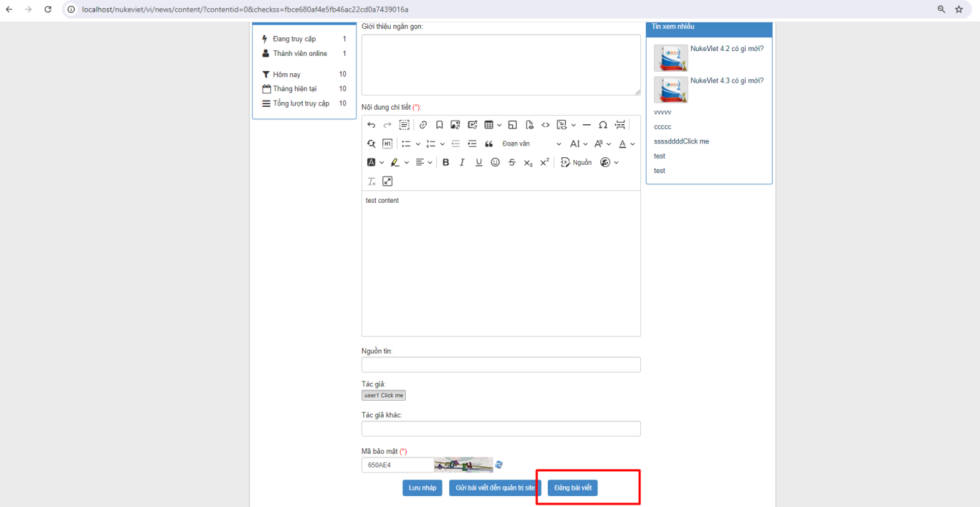Toggle strikethrough formatting
Viewport: 980px width, 507px height.
[x=511, y=162]
